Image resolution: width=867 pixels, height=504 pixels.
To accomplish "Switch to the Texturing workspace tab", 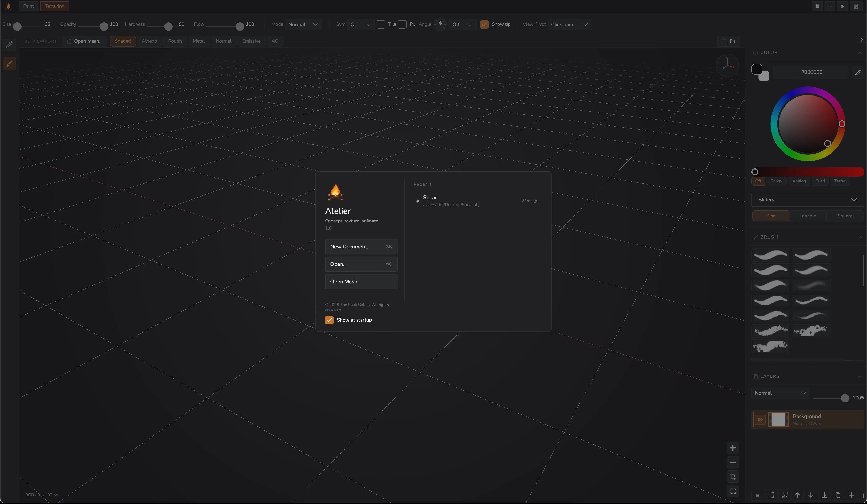I will click(55, 6).
